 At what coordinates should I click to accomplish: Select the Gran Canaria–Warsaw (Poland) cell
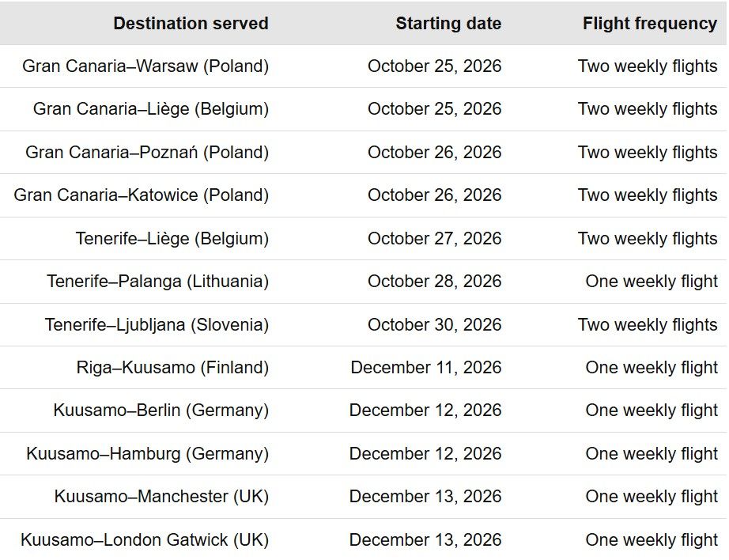145,66
